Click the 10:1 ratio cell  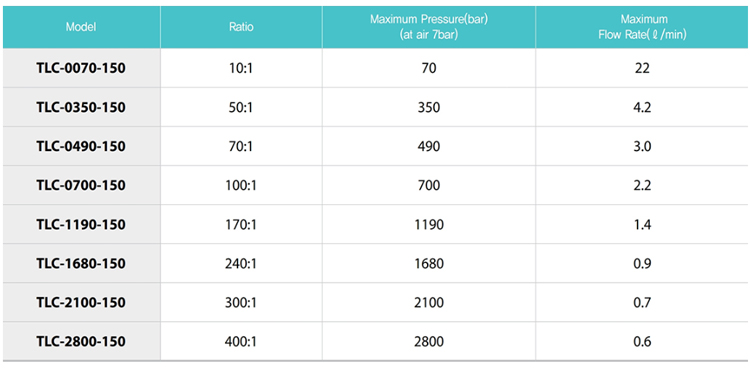click(241, 68)
